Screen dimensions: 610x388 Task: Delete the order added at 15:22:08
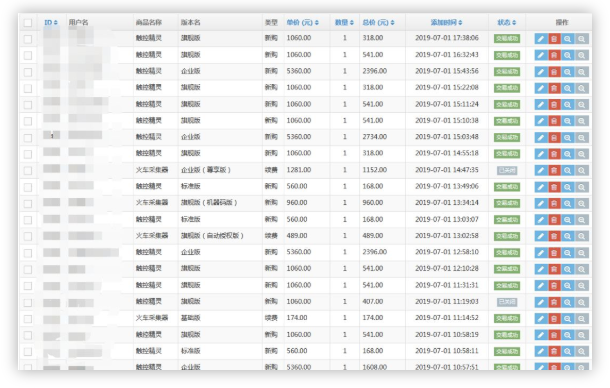tap(554, 88)
